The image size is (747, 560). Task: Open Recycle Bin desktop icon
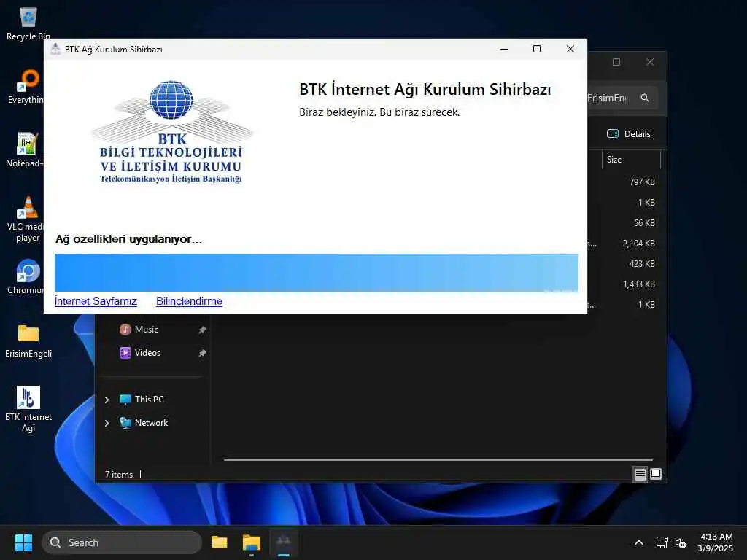(28, 23)
